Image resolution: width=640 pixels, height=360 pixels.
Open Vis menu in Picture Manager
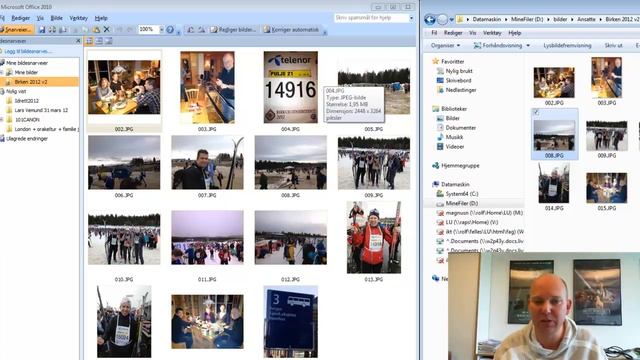pos(40,18)
